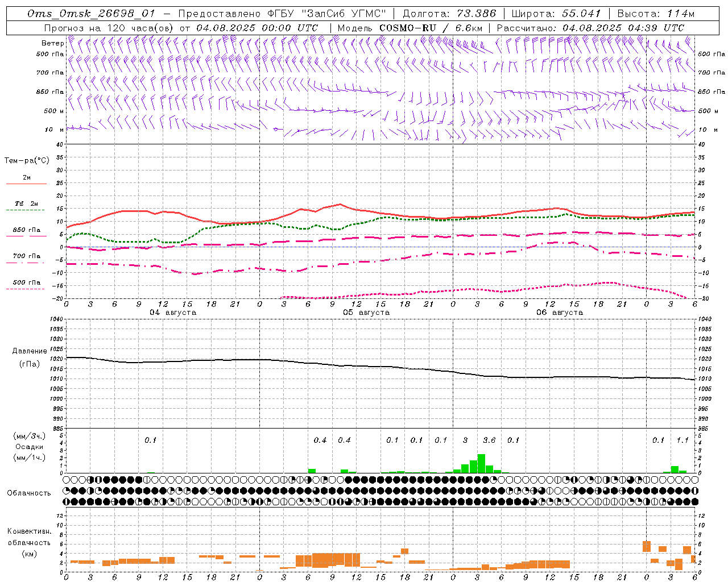Click the Ветер panel label
Screen dimensions: 728x582
[x=52, y=43]
